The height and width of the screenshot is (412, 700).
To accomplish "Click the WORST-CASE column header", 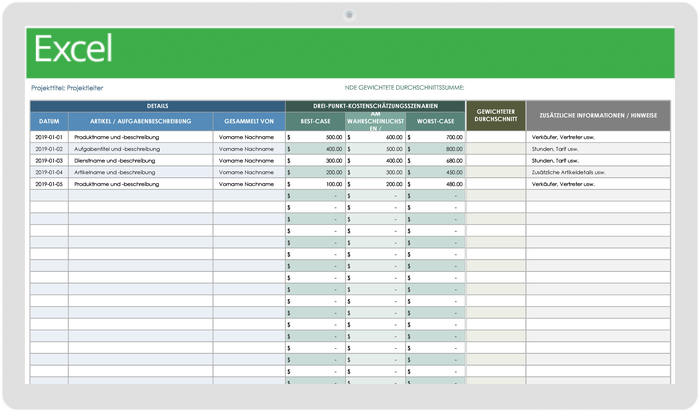I will 435,121.
